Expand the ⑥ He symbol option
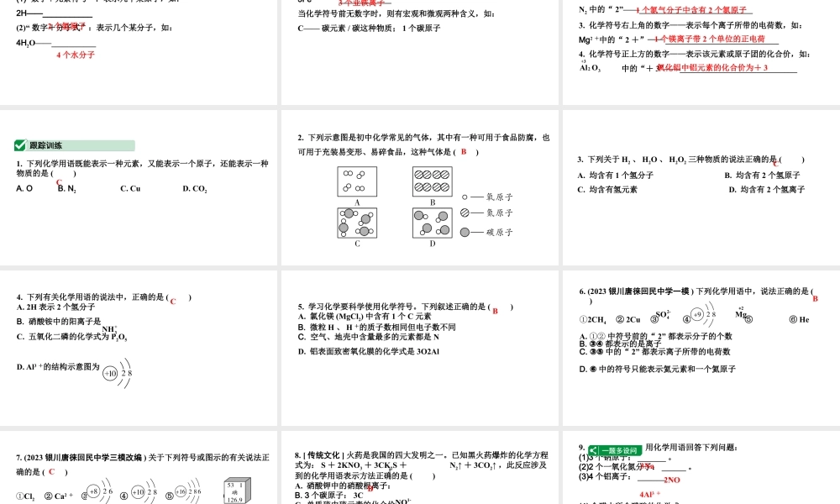 [x=798, y=319]
